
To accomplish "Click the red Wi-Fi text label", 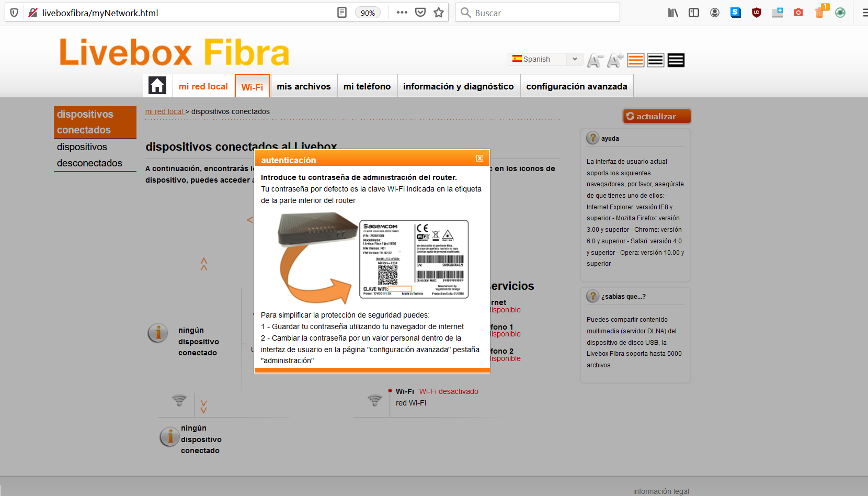I will (411, 403).
